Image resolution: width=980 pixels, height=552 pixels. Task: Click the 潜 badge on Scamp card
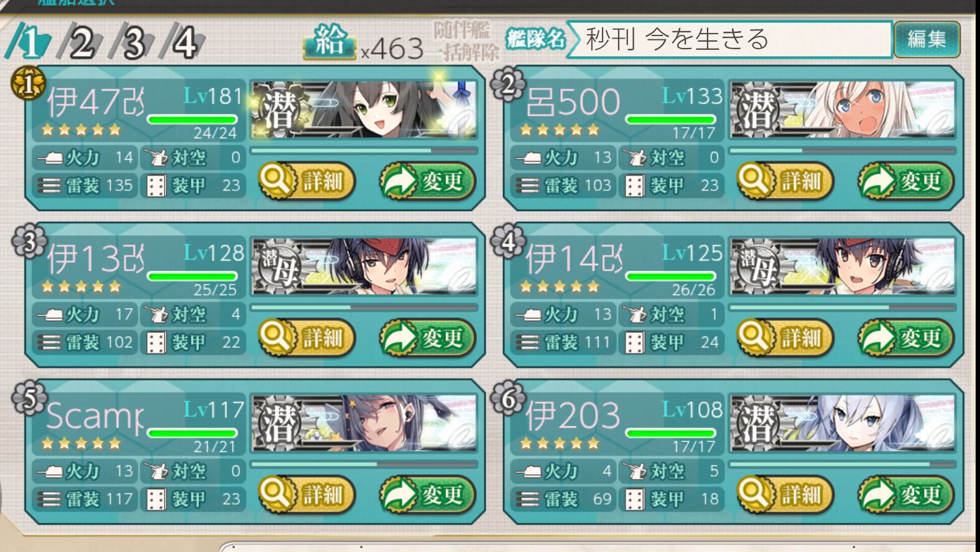tap(279, 424)
